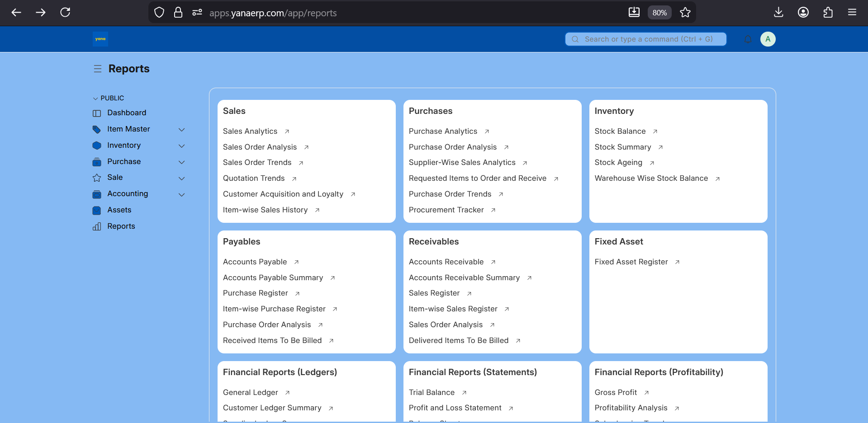This screenshot has height=423, width=868.
Task: Toggle the sidebar hamburger icon beside Reports
Action: pos(97,69)
